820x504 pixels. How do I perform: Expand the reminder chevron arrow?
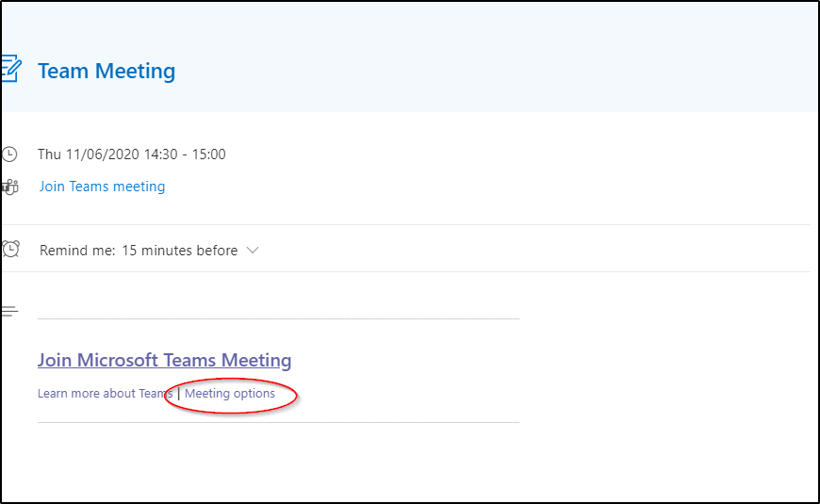253,251
